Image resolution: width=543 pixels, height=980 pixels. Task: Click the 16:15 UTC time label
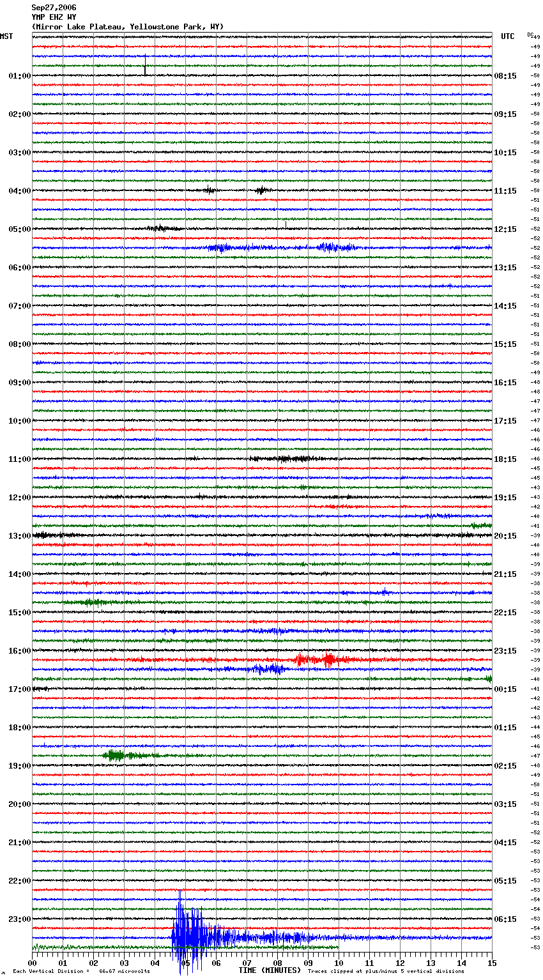click(x=505, y=383)
